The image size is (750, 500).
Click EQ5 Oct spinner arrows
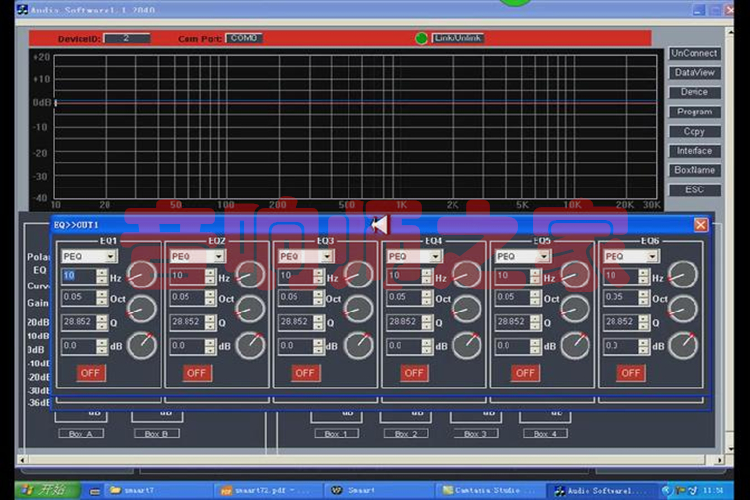point(536,298)
